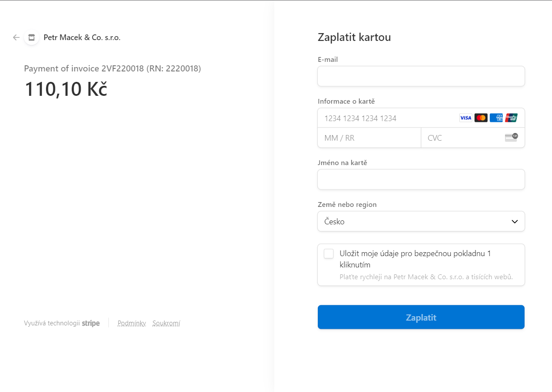Focus the Jméno na kartě field
Image resolution: width=552 pixels, height=392 pixels.
421,179
